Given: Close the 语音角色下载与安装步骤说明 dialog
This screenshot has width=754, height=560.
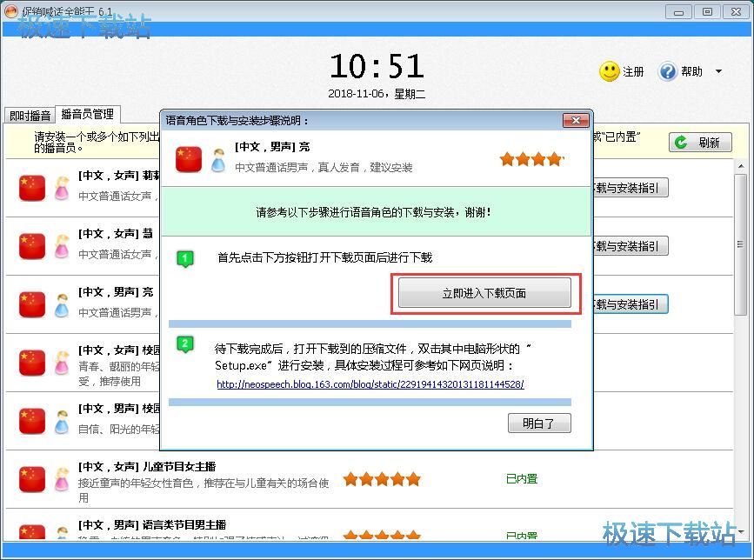Looking at the screenshot, I should pyautogui.click(x=576, y=120).
